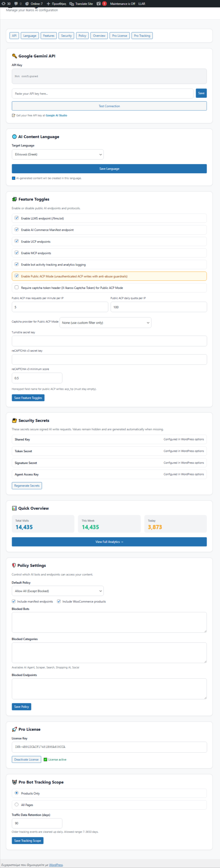Screen dimensions: 220x868
Task: Switch to the Pro Tracking tab
Action: pos(142,36)
